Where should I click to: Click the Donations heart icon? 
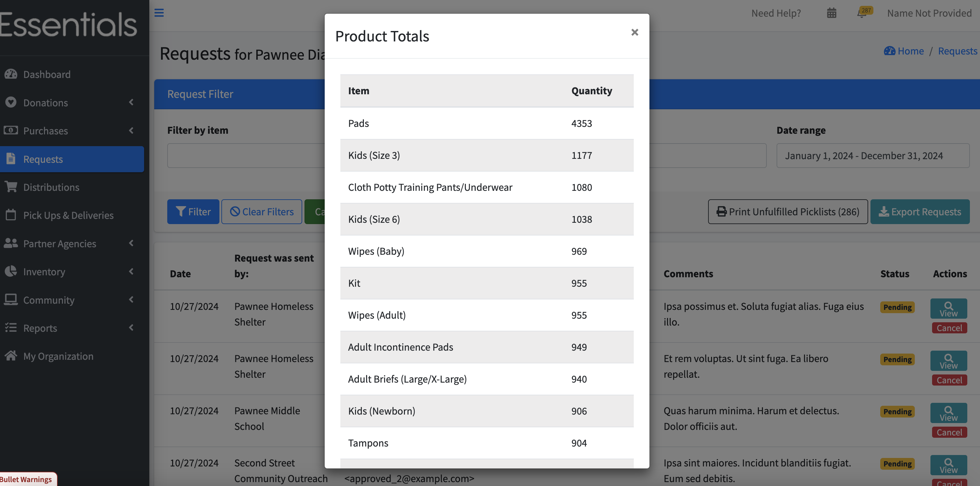(11, 102)
